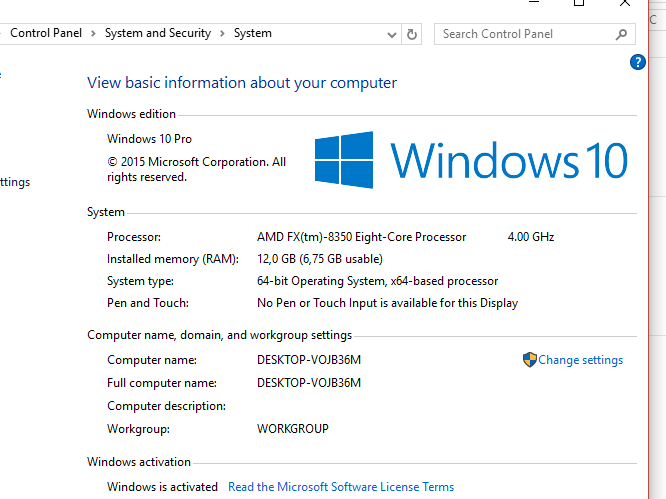This screenshot has height=499, width=666.
Task: Click the 2015 Microsoft Corporation copyright text
Action: (196, 169)
